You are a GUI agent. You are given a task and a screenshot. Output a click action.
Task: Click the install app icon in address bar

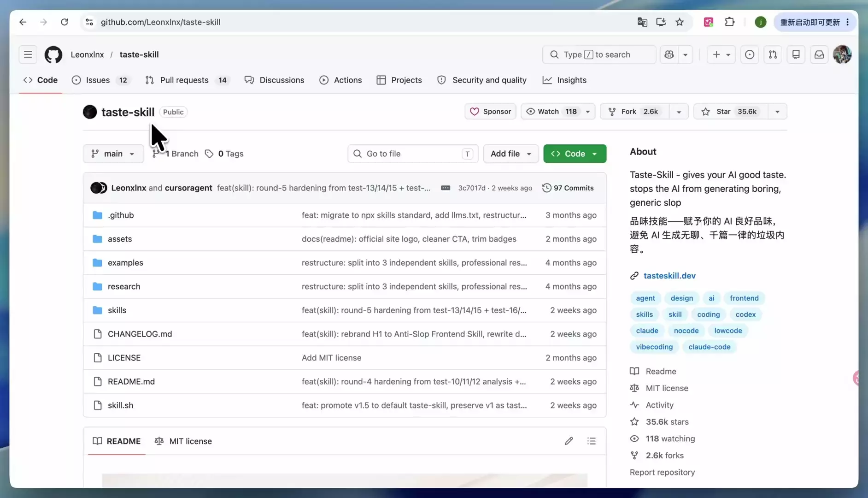[x=661, y=22]
